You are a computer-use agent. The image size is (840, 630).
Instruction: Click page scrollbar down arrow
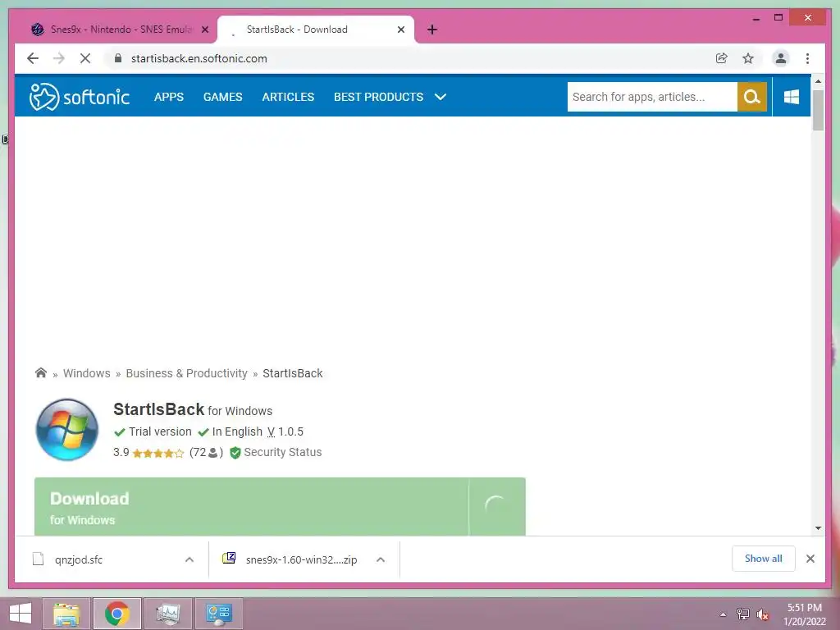pyautogui.click(x=818, y=527)
